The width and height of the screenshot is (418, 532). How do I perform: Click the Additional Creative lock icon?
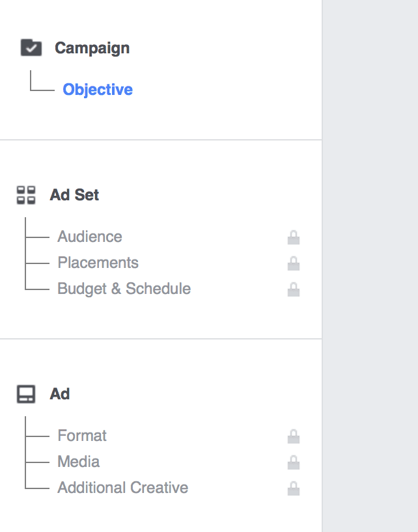(294, 488)
